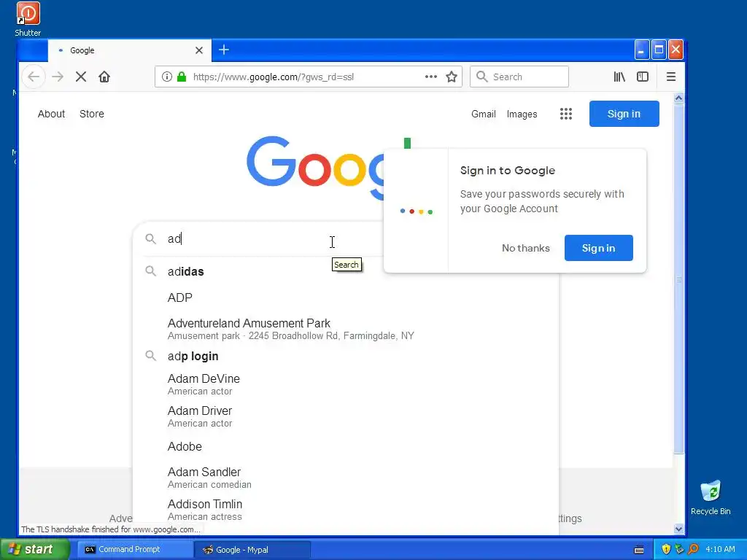Switch to Command Prompt taskbar item
The width and height of the screenshot is (747, 560).
pos(135,549)
